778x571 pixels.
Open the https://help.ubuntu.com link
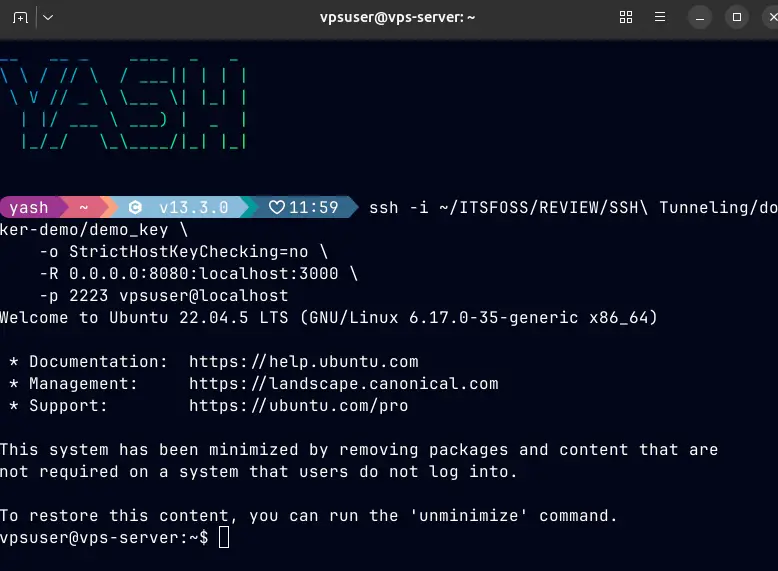point(304,362)
